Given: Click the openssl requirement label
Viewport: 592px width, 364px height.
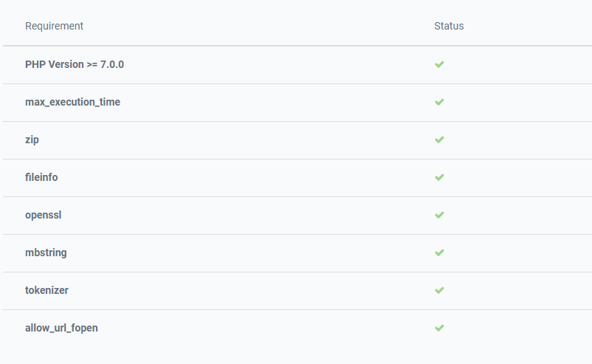Looking at the screenshot, I should [43, 216].
